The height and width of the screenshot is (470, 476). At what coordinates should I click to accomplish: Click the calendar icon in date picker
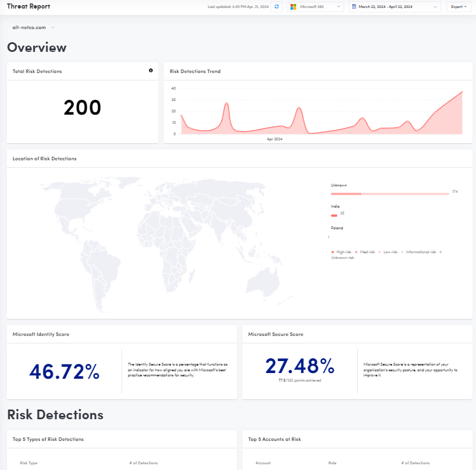(354, 7)
